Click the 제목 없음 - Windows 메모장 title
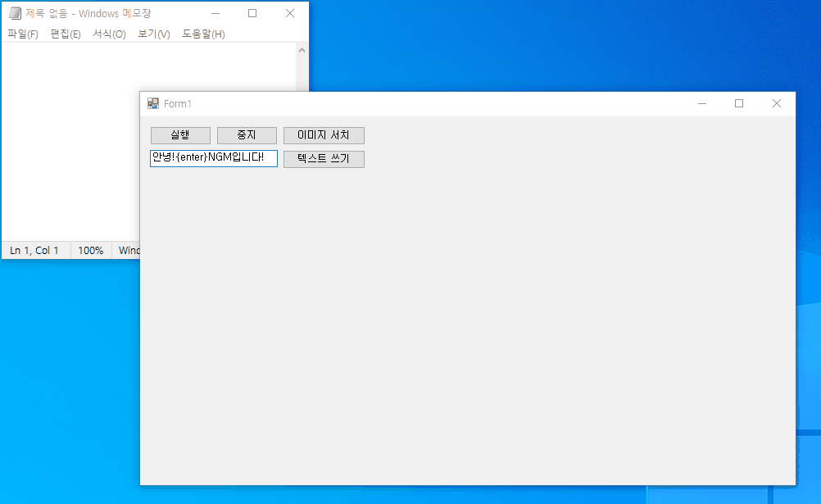Screen dimensions: 821x504 [x=88, y=13]
